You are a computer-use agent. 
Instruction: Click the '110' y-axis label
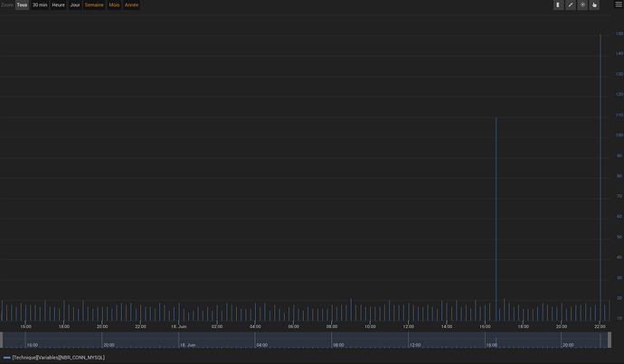click(619, 115)
